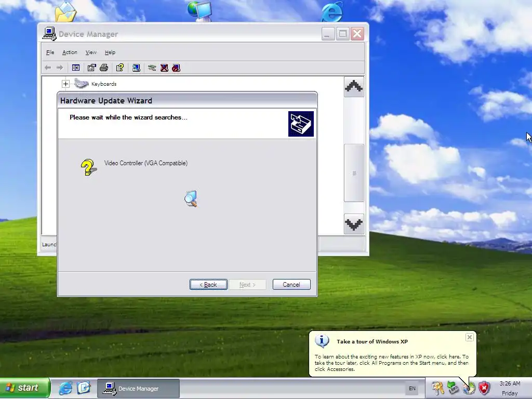
Task: Click Scan for hardware changes toolbar icon
Action: tap(136, 68)
